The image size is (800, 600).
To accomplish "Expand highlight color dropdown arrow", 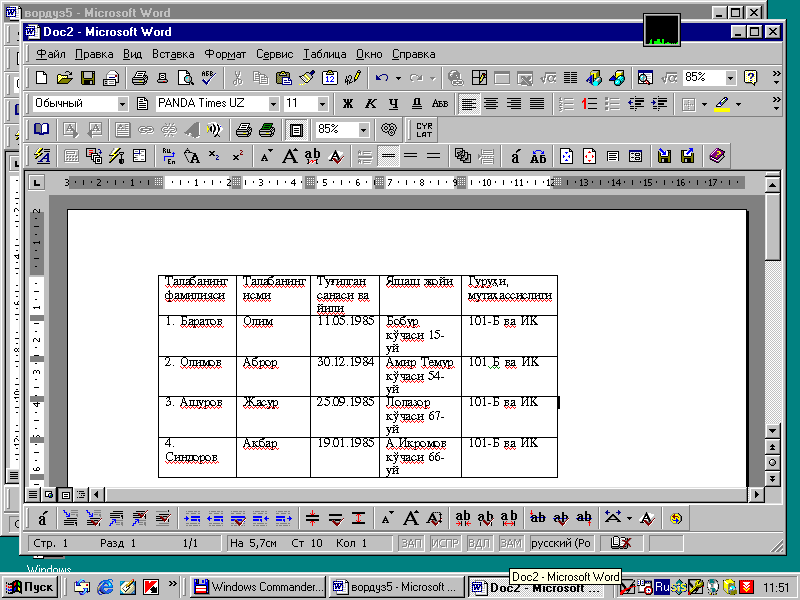I will (738, 104).
